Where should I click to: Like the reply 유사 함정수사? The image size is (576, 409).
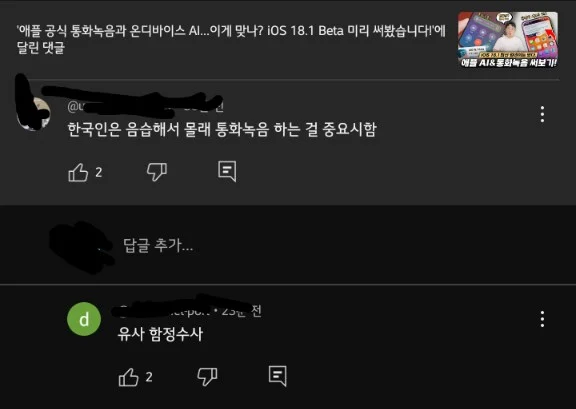129,377
